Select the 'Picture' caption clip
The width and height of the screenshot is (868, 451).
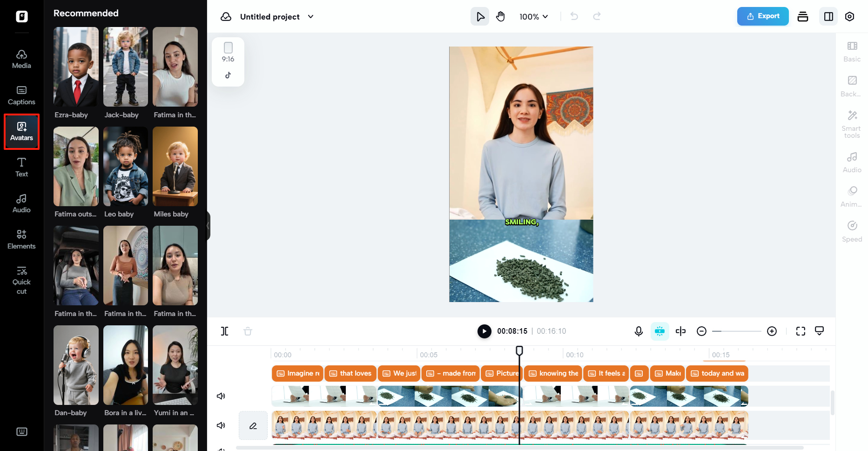click(x=502, y=373)
